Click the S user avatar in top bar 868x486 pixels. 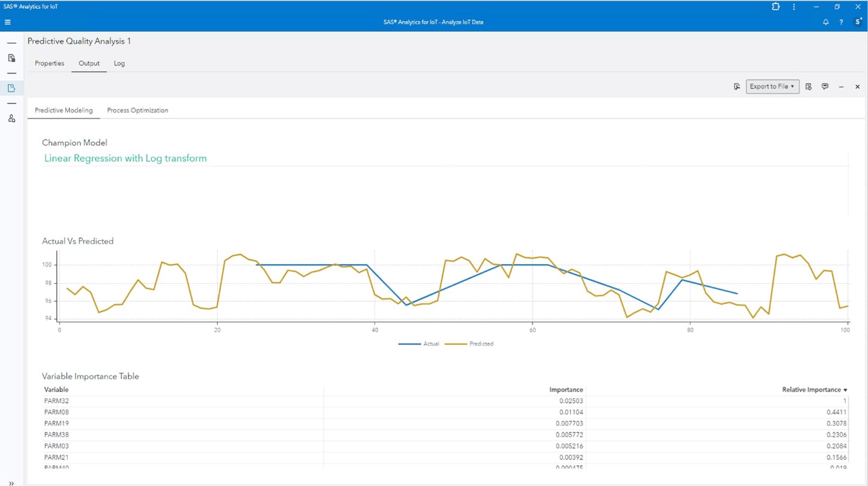coord(857,22)
